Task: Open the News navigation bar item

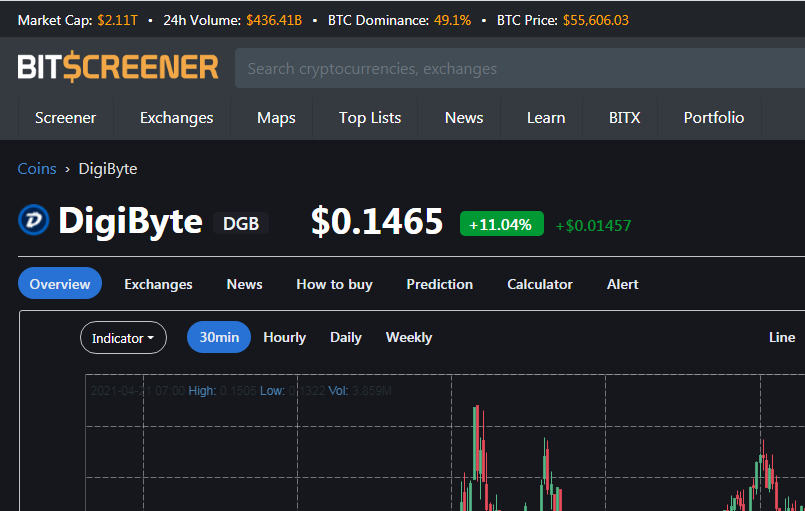Action: [464, 118]
